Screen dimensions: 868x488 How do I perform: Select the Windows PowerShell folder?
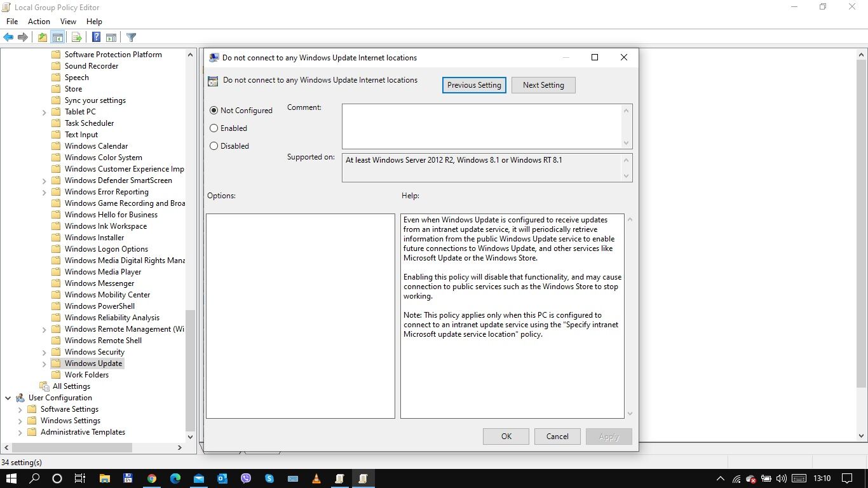(99, 306)
